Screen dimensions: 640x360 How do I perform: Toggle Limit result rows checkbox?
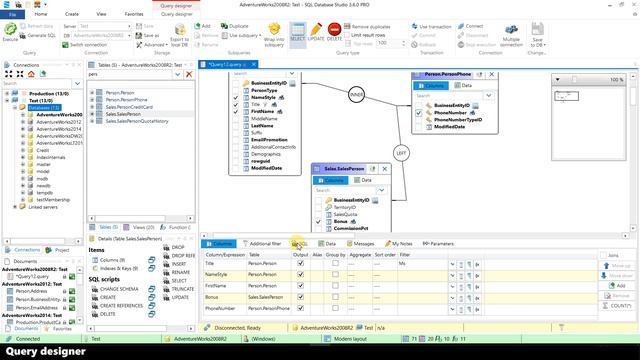tap(347, 35)
